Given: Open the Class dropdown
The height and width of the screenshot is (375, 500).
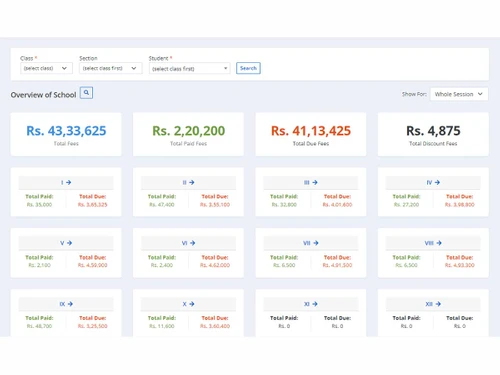Looking at the screenshot, I should 46,68.
